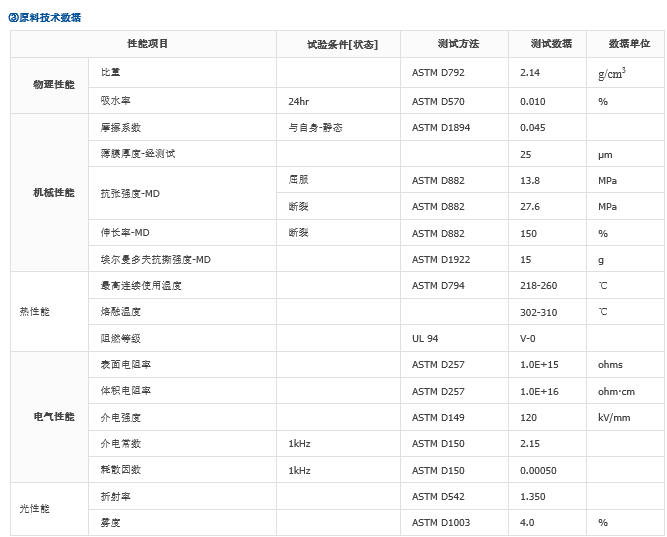Select the 机械性能 category cell
The image size is (667, 537).
click(53, 193)
